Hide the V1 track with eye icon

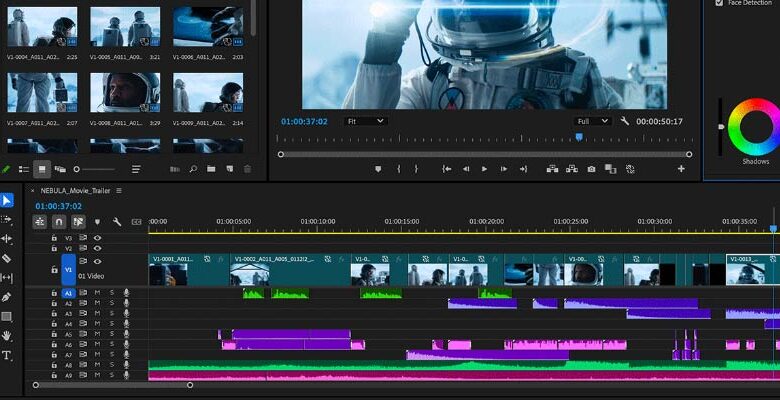pos(97,261)
